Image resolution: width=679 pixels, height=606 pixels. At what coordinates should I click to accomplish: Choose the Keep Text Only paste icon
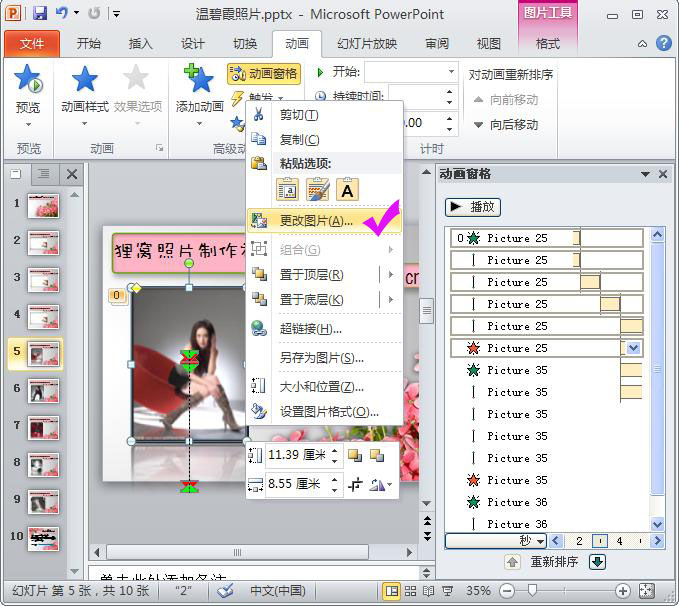(x=347, y=189)
